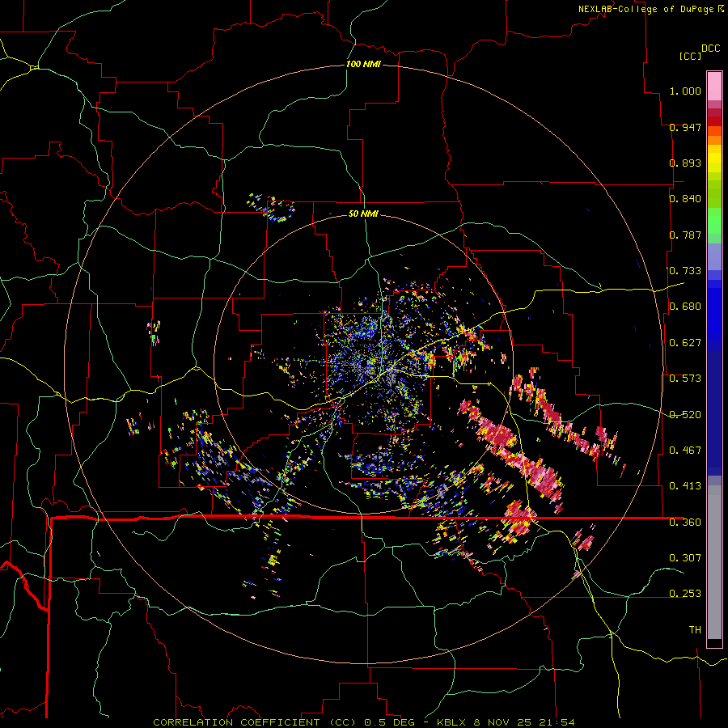Click the 50 NMI range ring label
Screen dimensions: 728x728
tap(363, 214)
